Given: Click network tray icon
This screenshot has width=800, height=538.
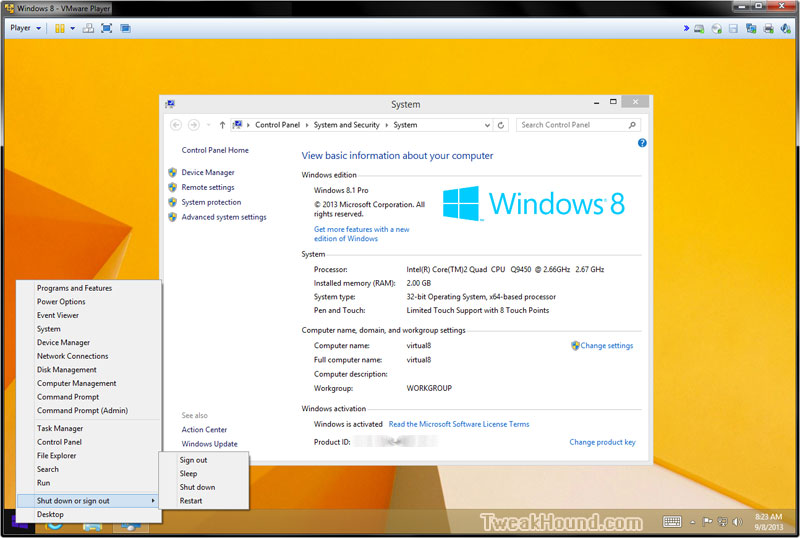Looking at the screenshot, I should pyautogui.click(x=722, y=522).
